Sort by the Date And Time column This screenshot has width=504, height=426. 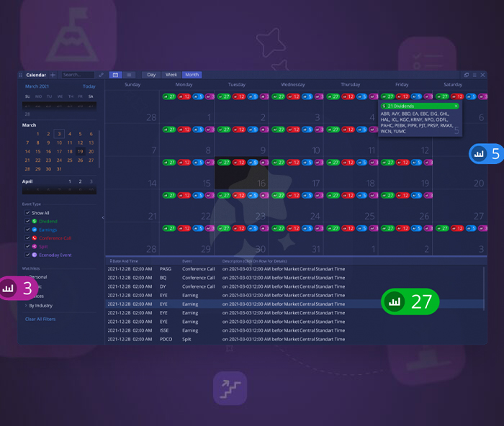pos(124,260)
